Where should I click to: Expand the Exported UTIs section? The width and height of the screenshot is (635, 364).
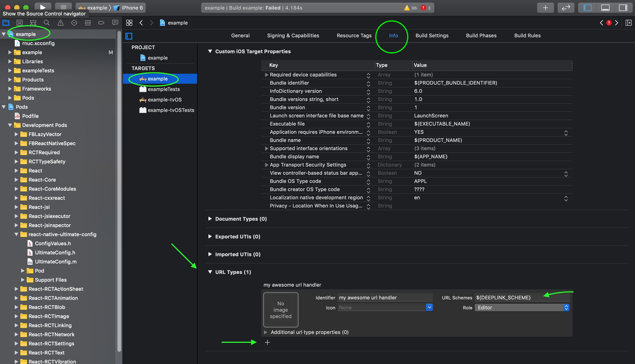[210, 237]
